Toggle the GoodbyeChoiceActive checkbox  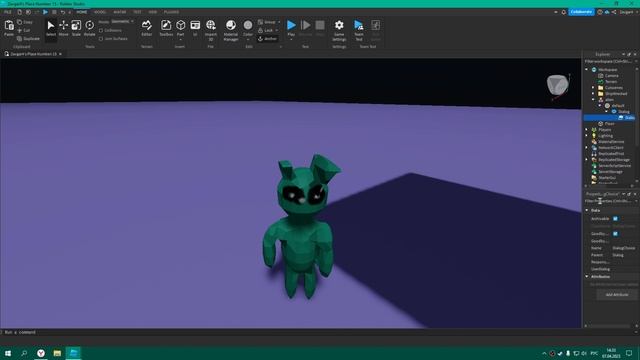615,234
